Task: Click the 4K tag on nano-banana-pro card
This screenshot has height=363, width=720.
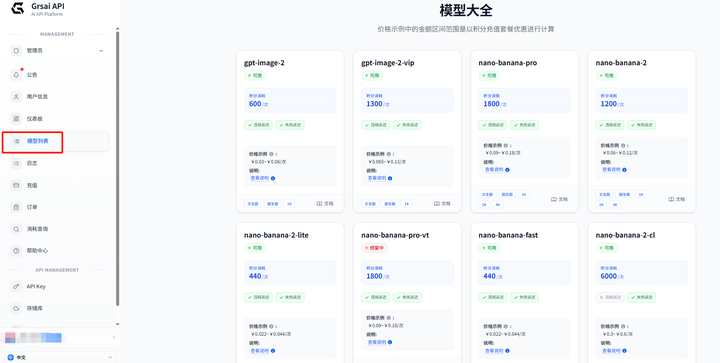Action: [x=498, y=205]
